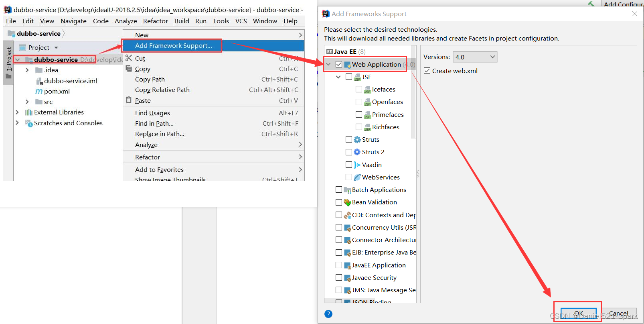The height and width of the screenshot is (324, 644).
Task: Open the VCS menu
Action: point(241,21)
